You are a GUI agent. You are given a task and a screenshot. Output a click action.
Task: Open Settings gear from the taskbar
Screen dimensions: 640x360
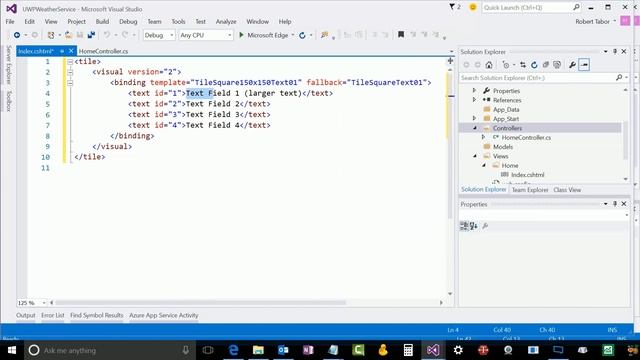click(458, 350)
